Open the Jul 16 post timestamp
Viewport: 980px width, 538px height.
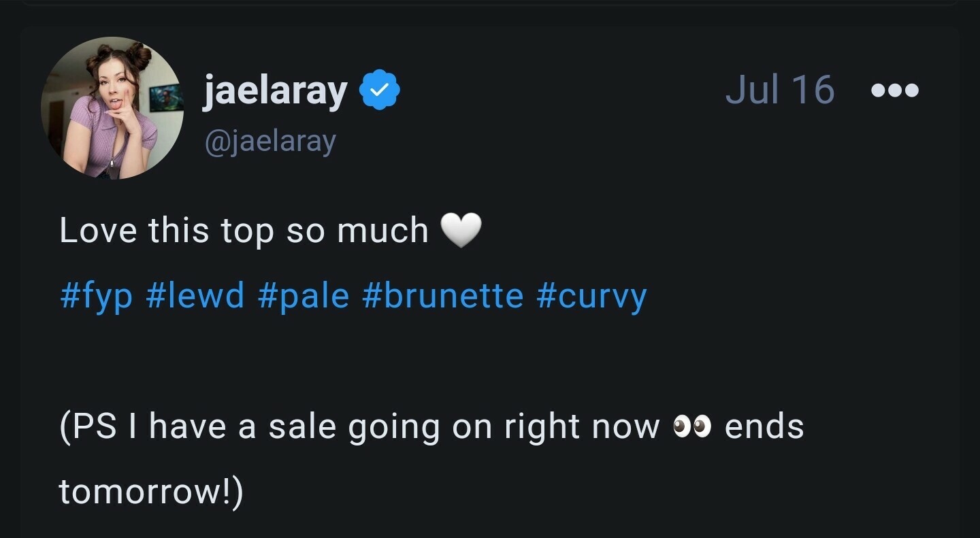[x=779, y=90]
